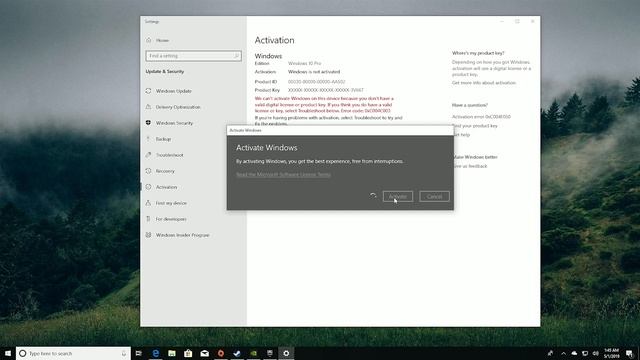Click the Troubleshoot wrench icon
Viewport: 640px width, 360px height.
148,155
